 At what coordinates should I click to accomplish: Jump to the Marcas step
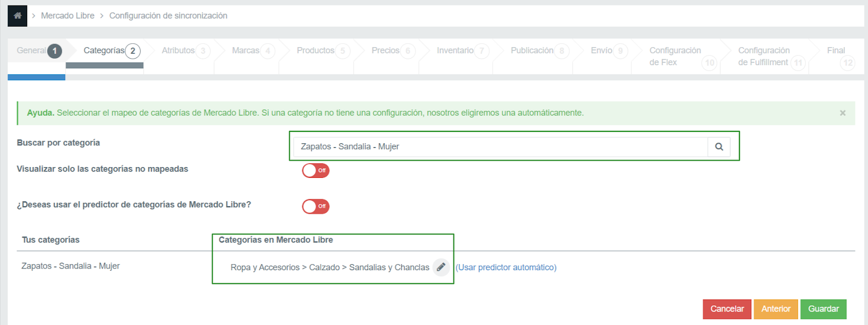[253, 50]
